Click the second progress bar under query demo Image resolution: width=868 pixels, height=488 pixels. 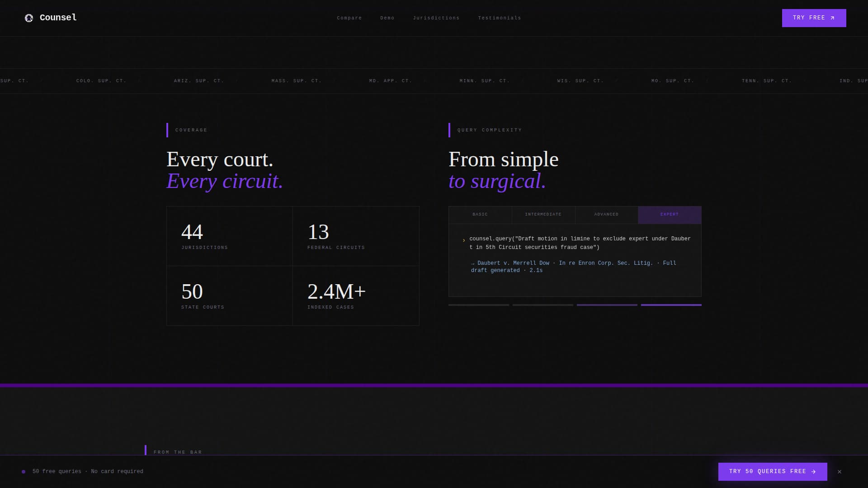point(543,305)
